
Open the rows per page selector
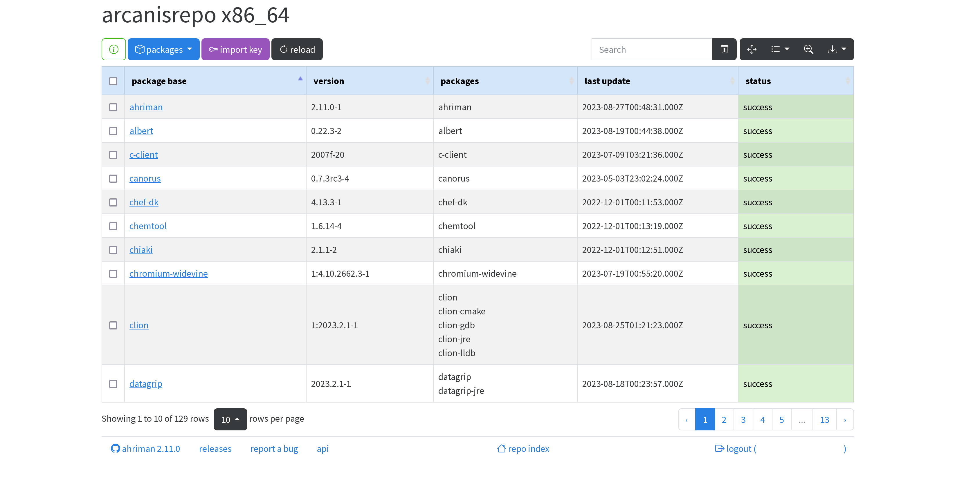(230, 419)
